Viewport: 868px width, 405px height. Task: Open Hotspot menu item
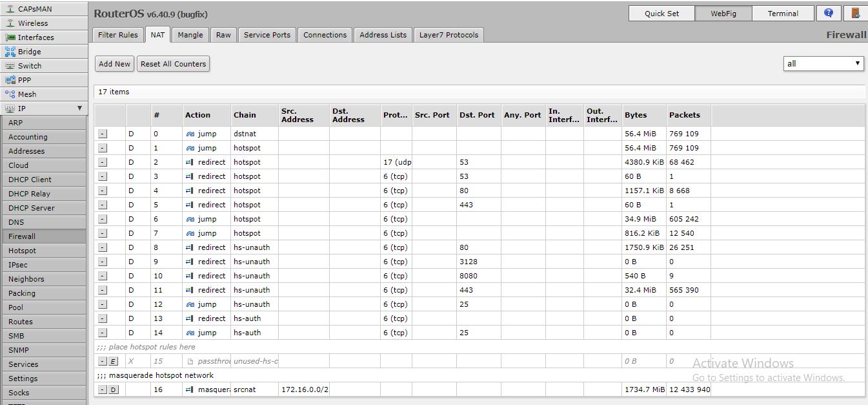43,251
